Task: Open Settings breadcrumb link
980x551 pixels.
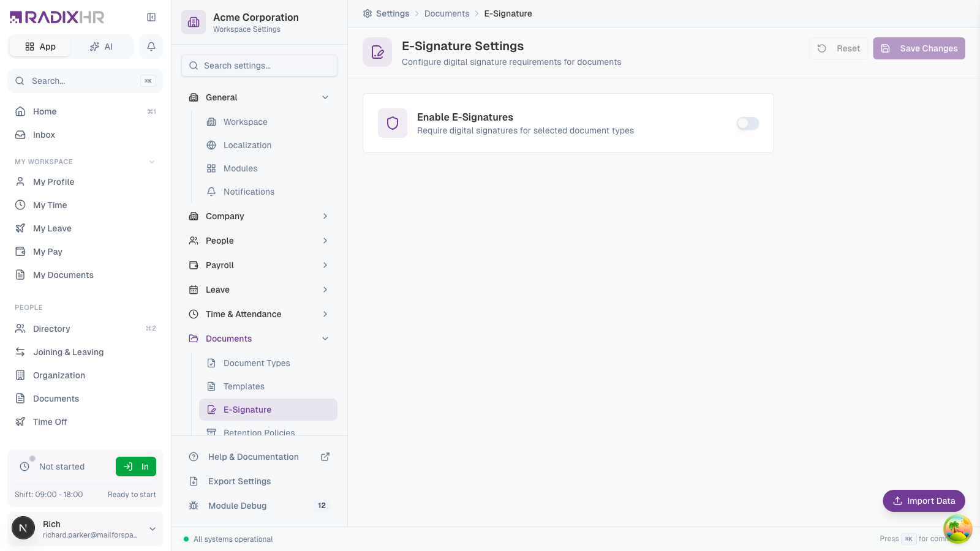Action: pyautogui.click(x=393, y=13)
